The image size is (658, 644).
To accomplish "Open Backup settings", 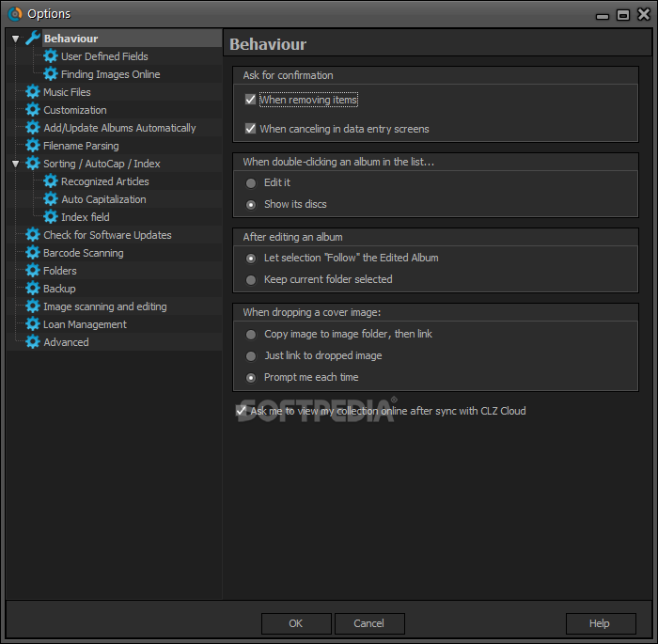I will tap(59, 289).
